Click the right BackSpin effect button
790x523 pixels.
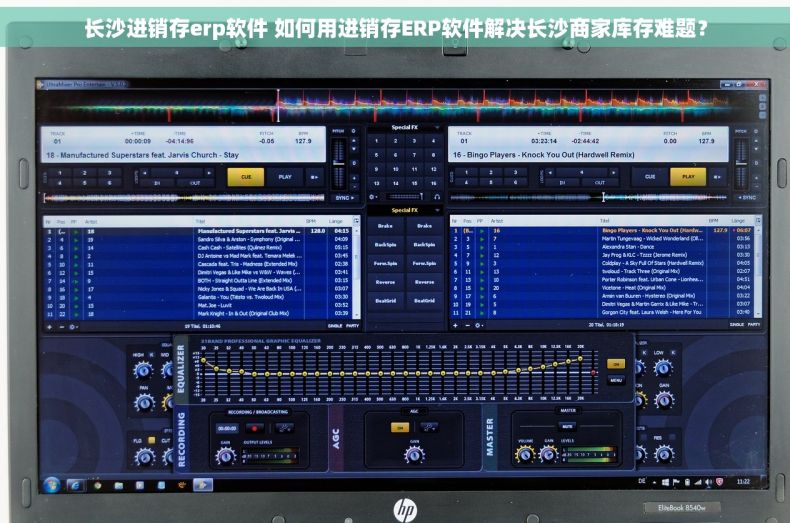424,244
